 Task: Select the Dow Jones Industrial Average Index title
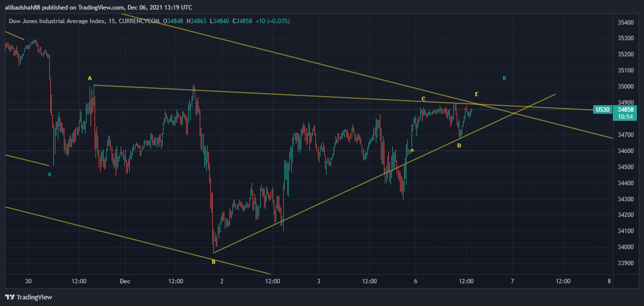56,21
